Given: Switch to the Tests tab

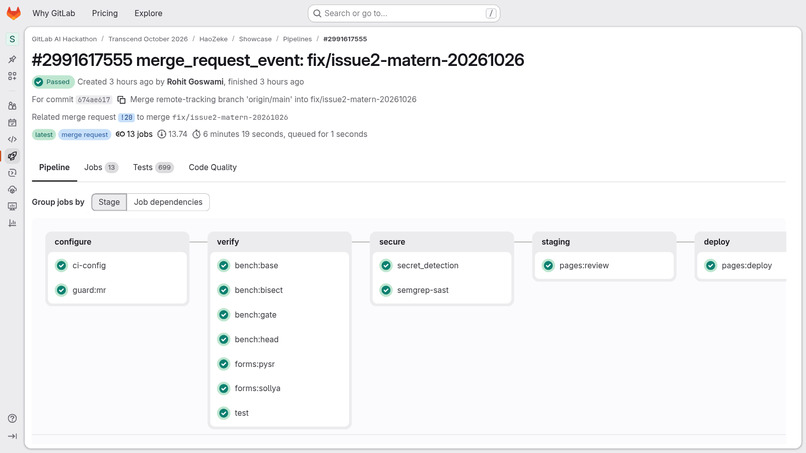Looking at the screenshot, I should point(153,168).
